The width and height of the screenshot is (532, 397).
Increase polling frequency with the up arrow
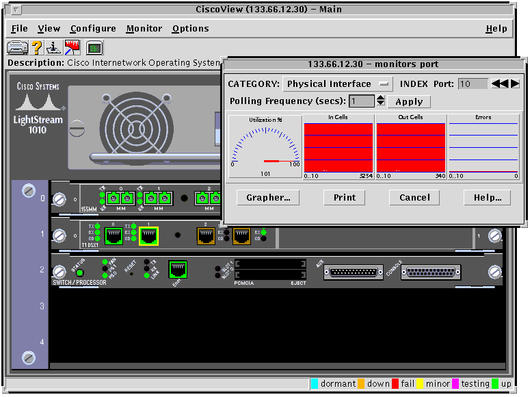pyautogui.click(x=380, y=97)
